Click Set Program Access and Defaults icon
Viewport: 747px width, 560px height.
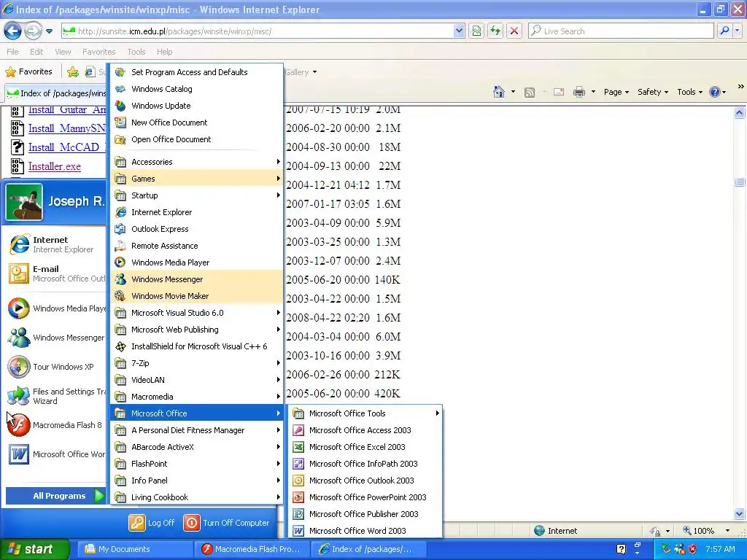click(x=120, y=72)
